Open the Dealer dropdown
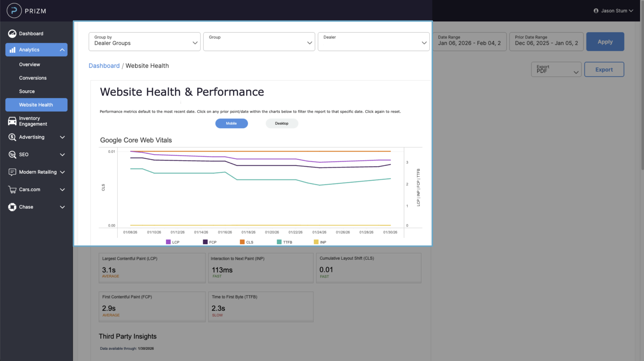 point(374,42)
